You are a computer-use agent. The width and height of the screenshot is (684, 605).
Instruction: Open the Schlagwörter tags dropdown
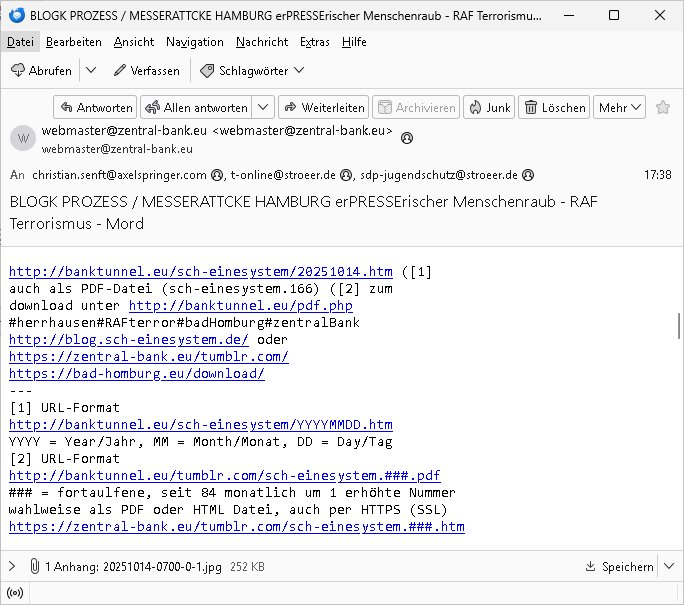(251, 70)
